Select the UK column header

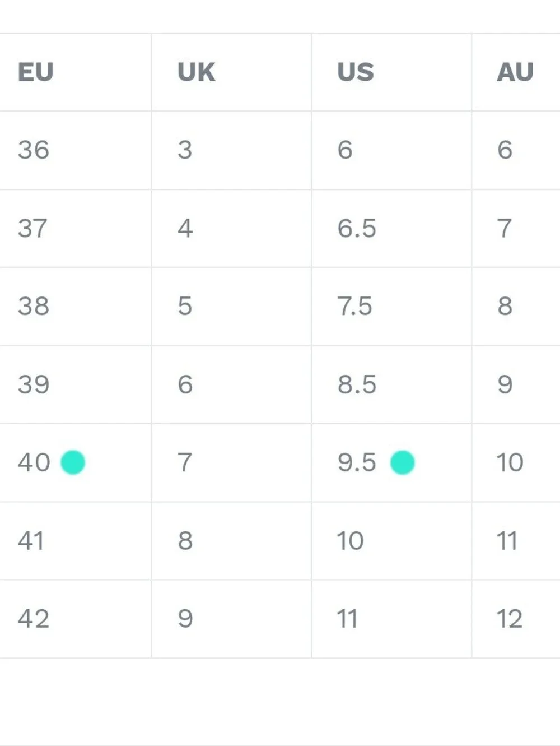pyautogui.click(x=196, y=72)
